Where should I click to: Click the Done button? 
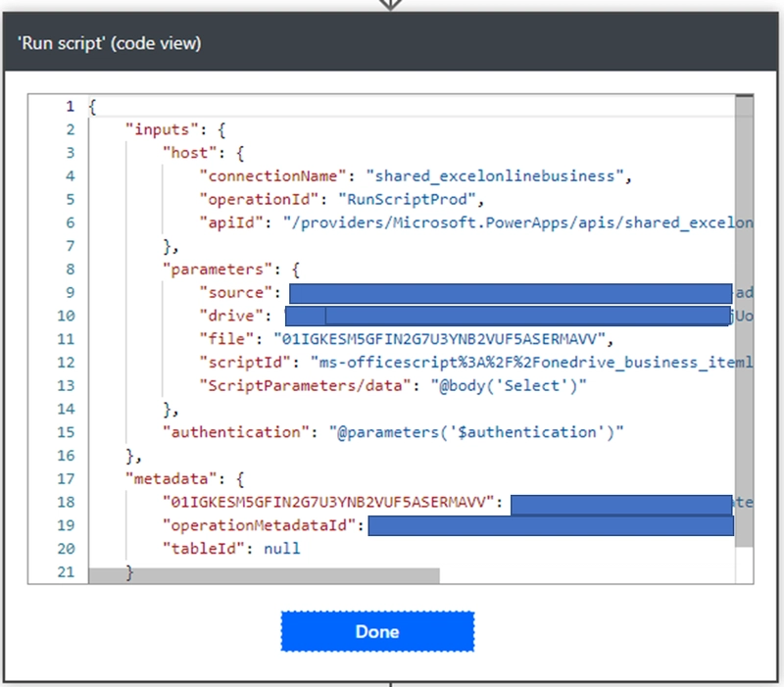point(377,631)
